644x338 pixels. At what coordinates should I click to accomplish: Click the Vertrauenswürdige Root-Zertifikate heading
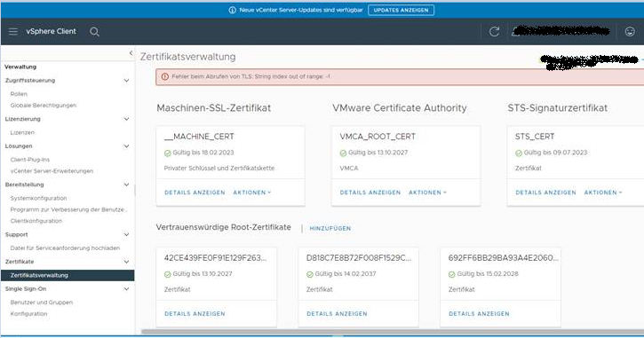[x=224, y=227]
